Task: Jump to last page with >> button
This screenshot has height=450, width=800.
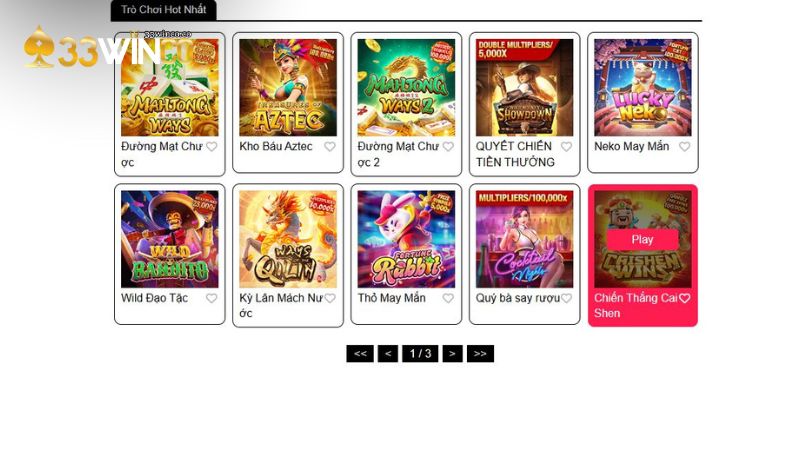Action: click(x=480, y=354)
